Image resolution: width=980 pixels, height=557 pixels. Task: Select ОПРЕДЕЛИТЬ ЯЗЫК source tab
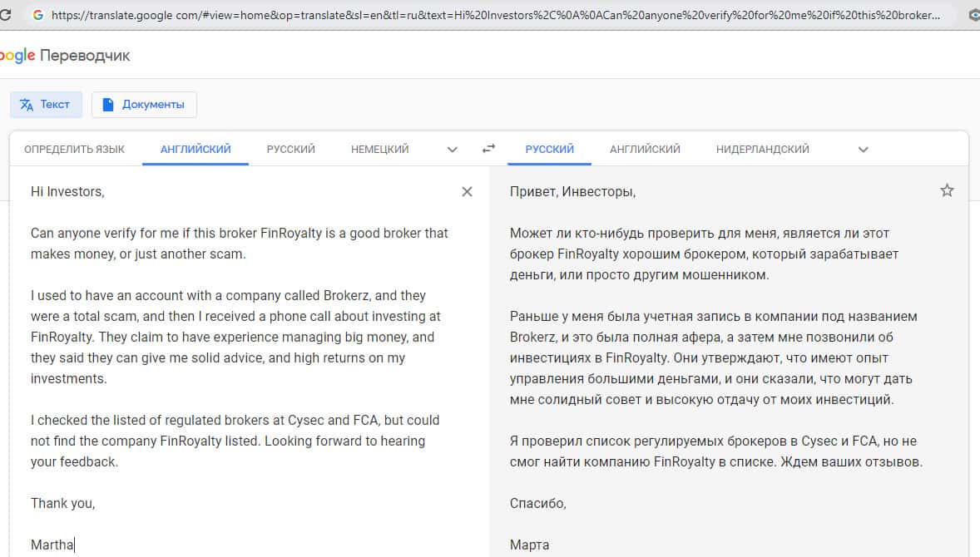(x=74, y=150)
